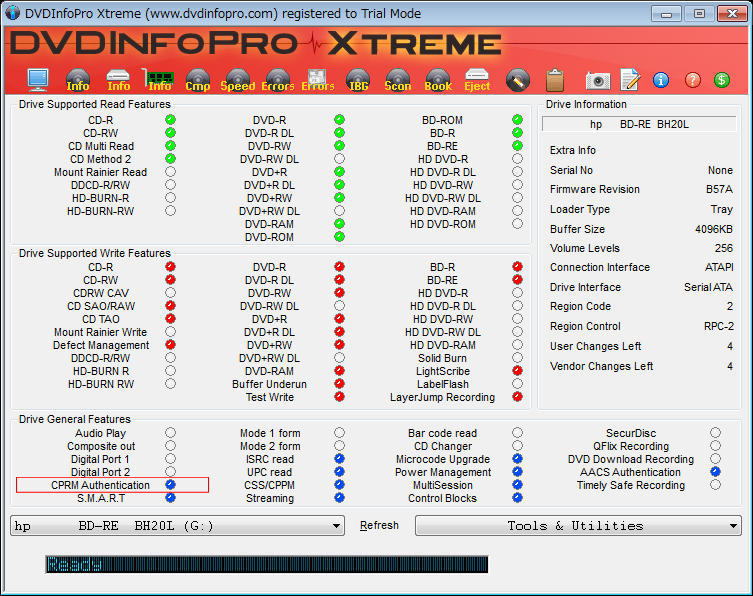The width and height of the screenshot is (753, 596).
Task: Click the 'Solid Burn' label
Action: coord(442,358)
